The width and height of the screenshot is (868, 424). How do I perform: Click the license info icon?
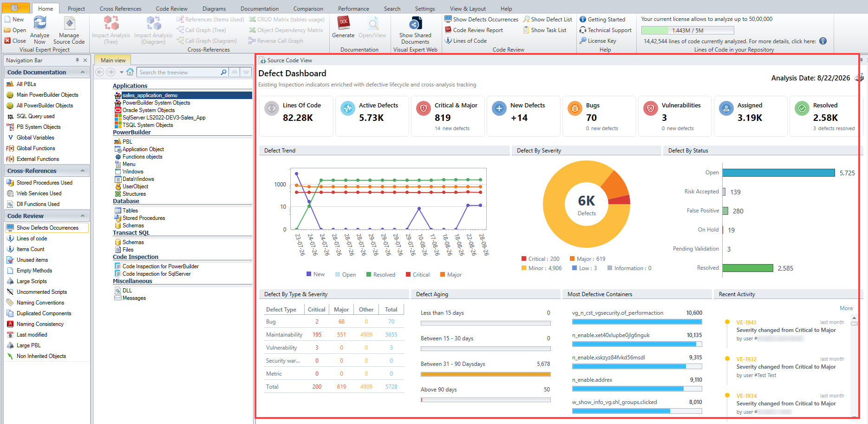(823, 41)
